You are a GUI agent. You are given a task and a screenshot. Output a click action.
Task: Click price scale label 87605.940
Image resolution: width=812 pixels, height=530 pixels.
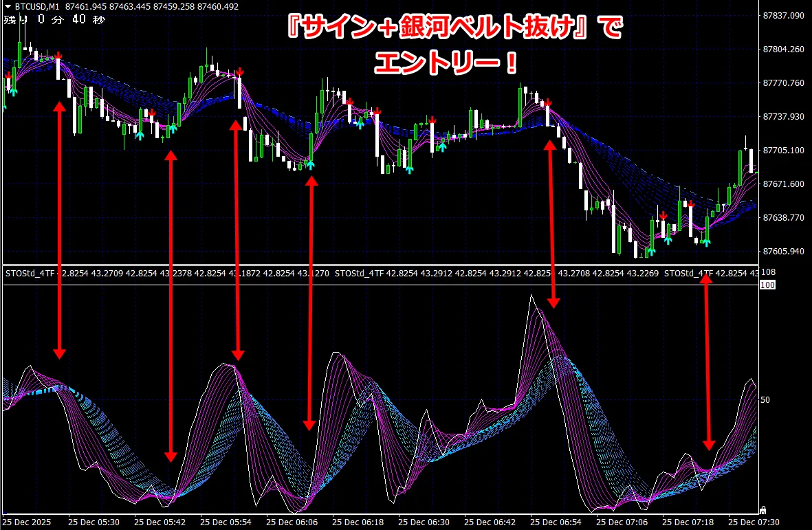pos(784,251)
